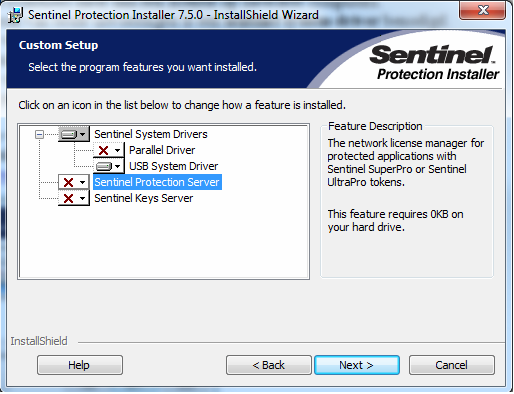514x394 pixels.
Task: Open Parallel Driver feature state dropdown
Action: [108, 150]
